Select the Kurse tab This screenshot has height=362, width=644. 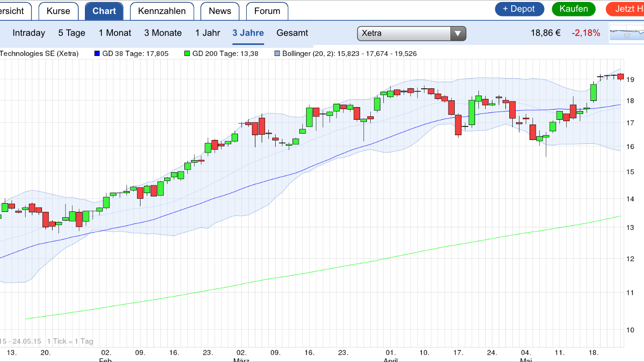pyautogui.click(x=58, y=10)
